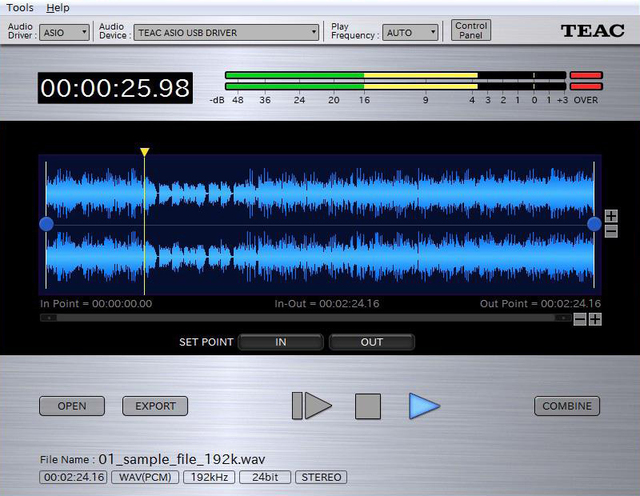Set the IN point button
Viewport: 640px width, 496px height.
tap(281, 342)
